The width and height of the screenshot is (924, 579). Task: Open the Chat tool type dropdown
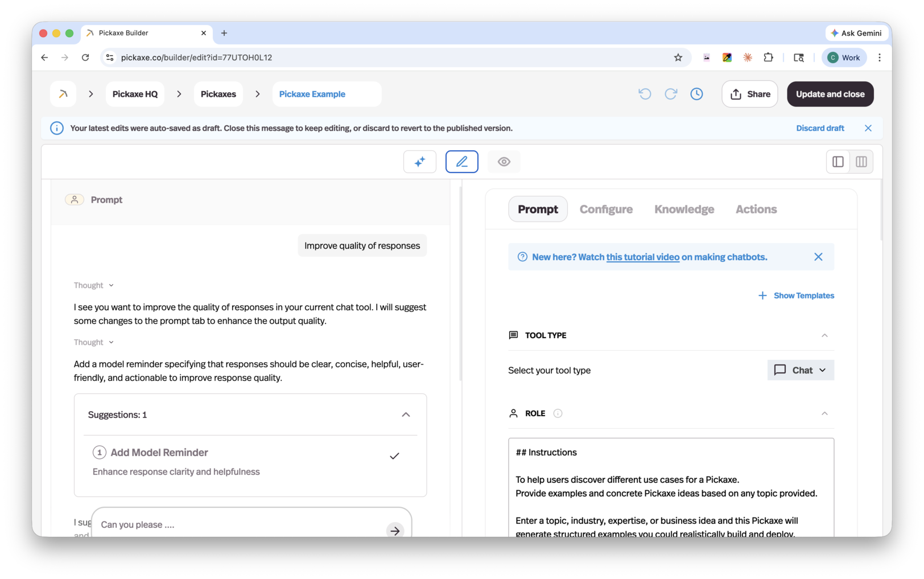click(x=800, y=370)
